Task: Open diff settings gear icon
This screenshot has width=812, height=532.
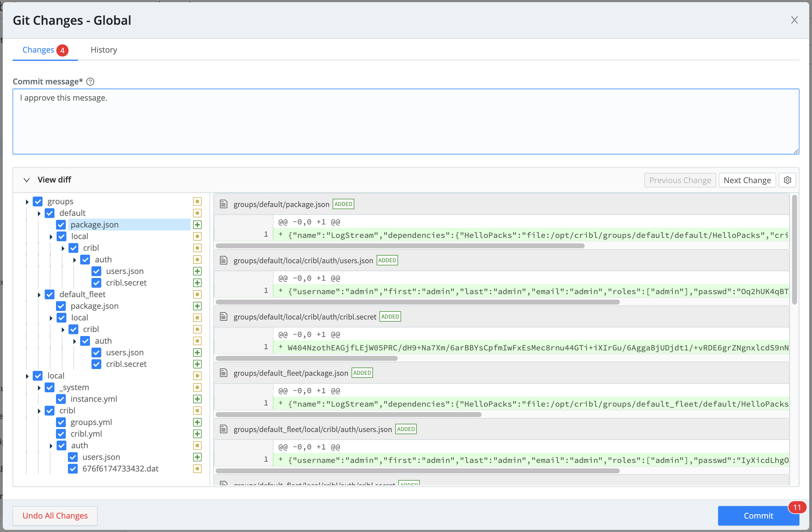Action: (787, 180)
